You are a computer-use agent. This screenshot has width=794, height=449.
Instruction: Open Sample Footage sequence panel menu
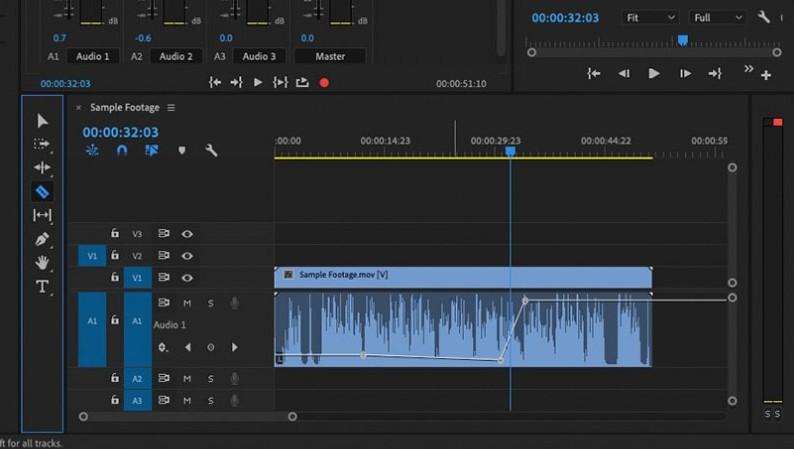(171, 107)
